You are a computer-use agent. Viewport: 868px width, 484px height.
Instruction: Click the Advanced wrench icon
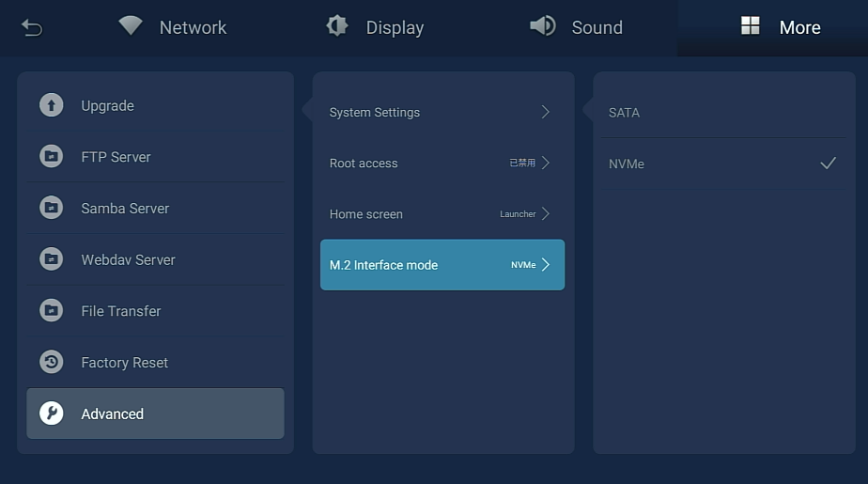(x=51, y=414)
